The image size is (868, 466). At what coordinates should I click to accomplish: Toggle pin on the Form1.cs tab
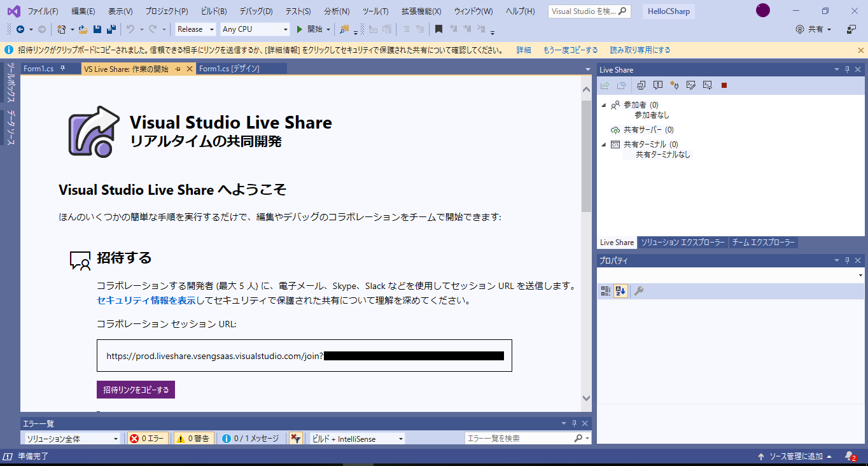pos(62,69)
